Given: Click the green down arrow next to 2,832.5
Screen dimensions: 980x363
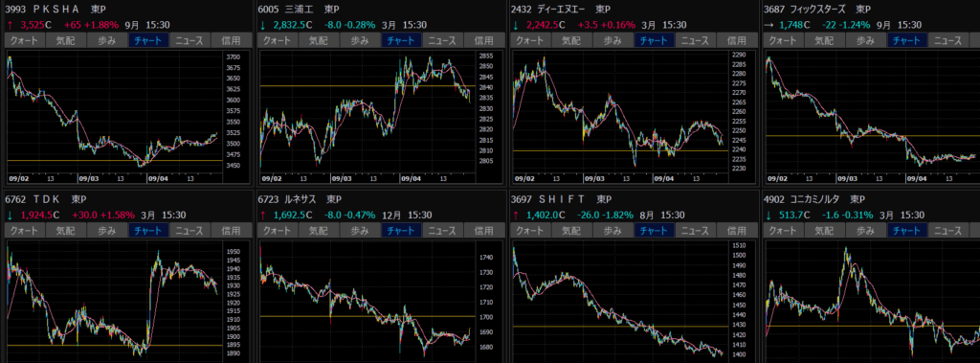Looking at the screenshot, I should coord(262,25).
